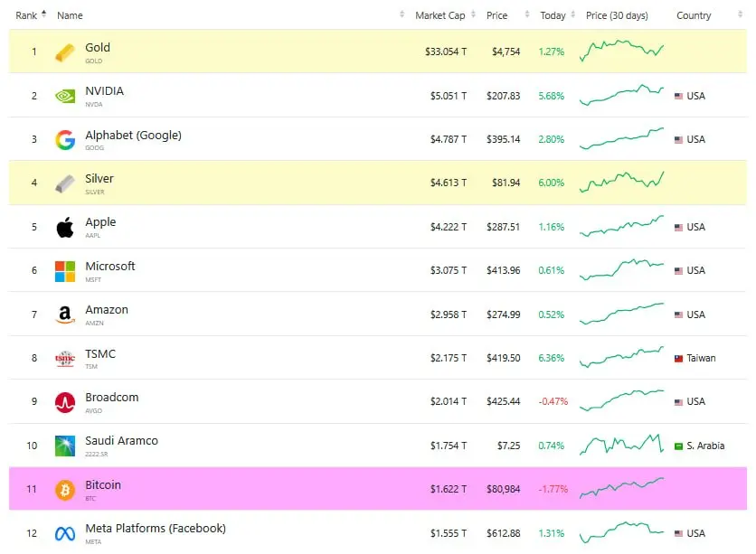Viewport: 756px width, 554px height.
Task: Click Microsoft's 30-day price sparkline
Action: point(621,270)
